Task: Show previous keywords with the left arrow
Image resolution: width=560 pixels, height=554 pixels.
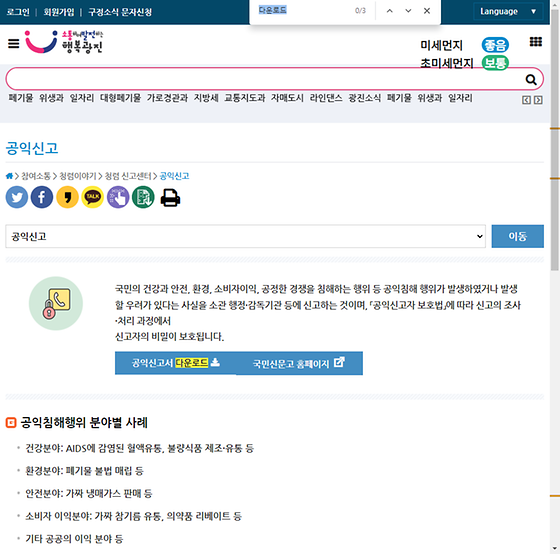Action: coord(526,100)
